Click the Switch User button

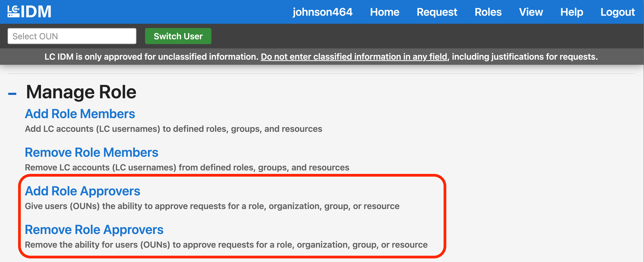(x=178, y=36)
